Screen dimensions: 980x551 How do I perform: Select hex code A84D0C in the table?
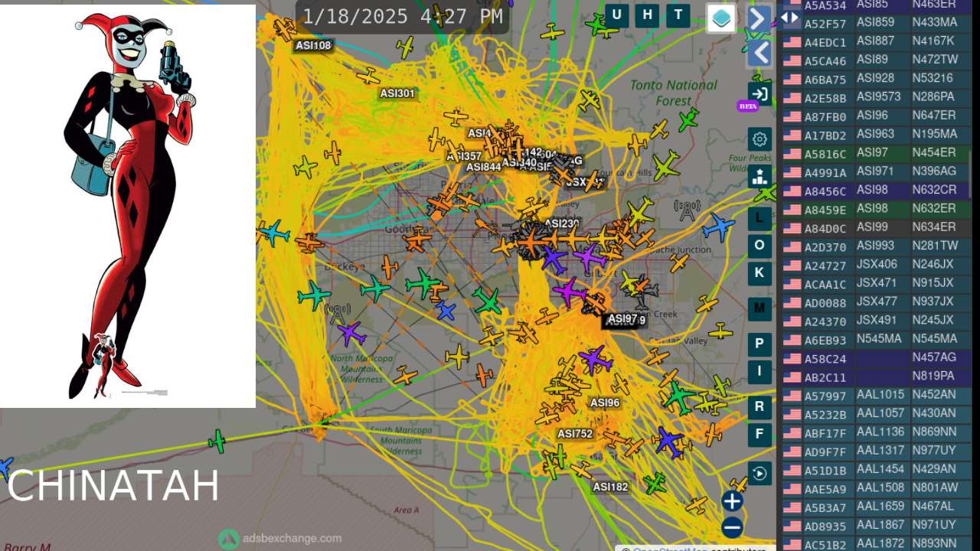pyautogui.click(x=825, y=229)
